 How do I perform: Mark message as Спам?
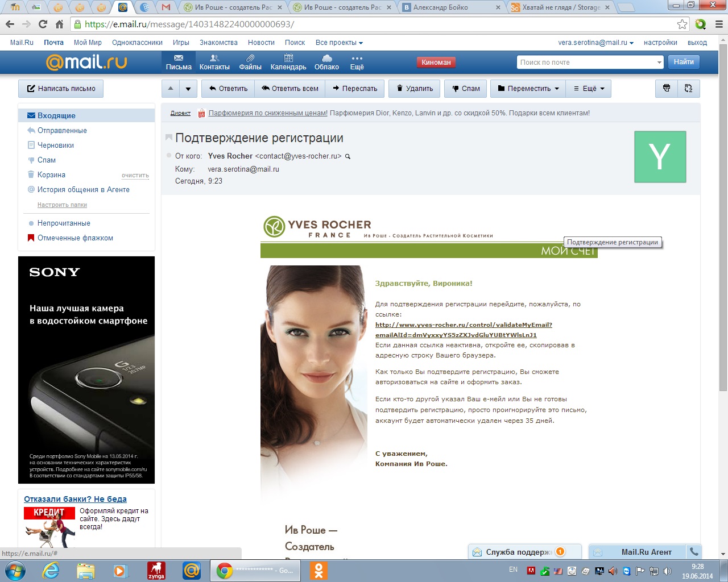(466, 88)
